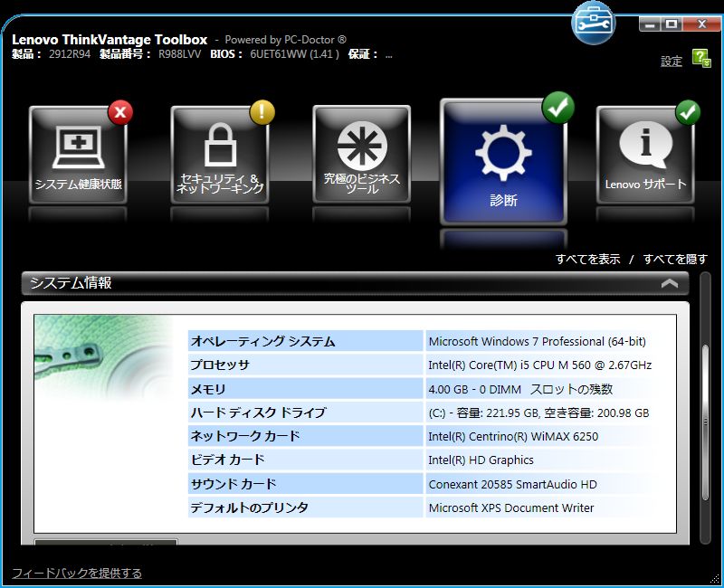Open the システム健康状態 tile
The width and height of the screenshot is (724, 588).
coord(78,155)
